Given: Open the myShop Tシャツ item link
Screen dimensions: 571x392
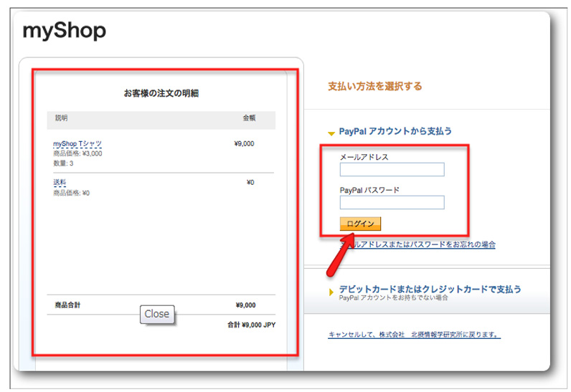Looking at the screenshot, I should point(77,144).
